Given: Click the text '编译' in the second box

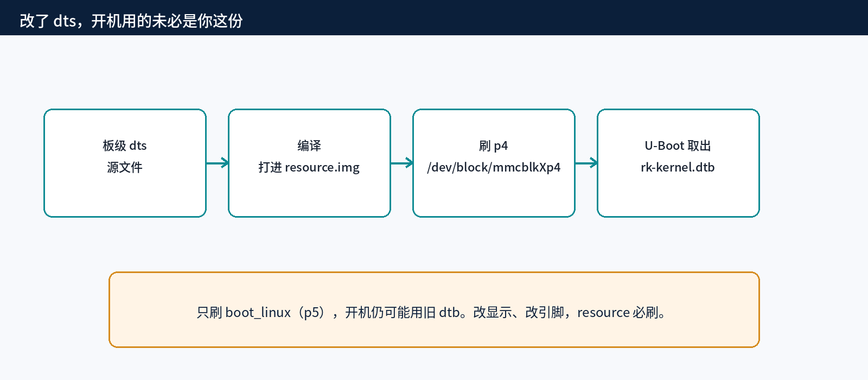Looking at the screenshot, I should pyautogui.click(x=309, y=145).
